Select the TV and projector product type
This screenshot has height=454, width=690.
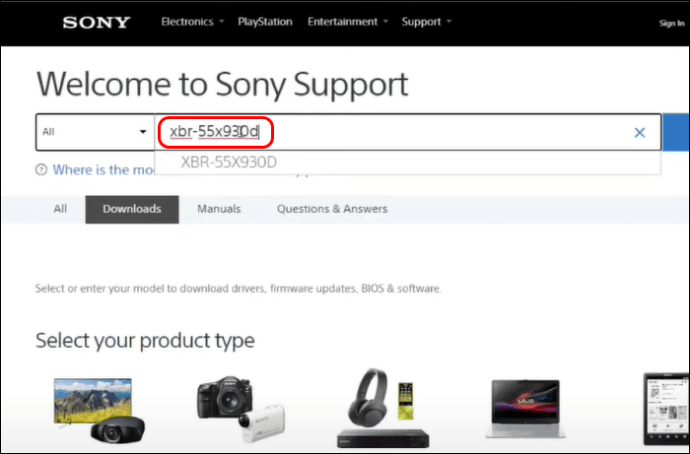tap(99, 410)
